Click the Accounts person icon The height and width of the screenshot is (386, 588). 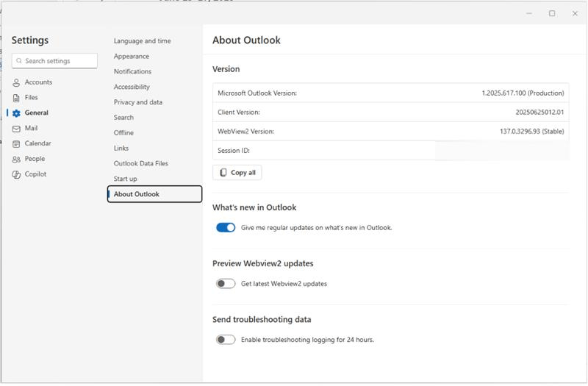click(16, 82)
